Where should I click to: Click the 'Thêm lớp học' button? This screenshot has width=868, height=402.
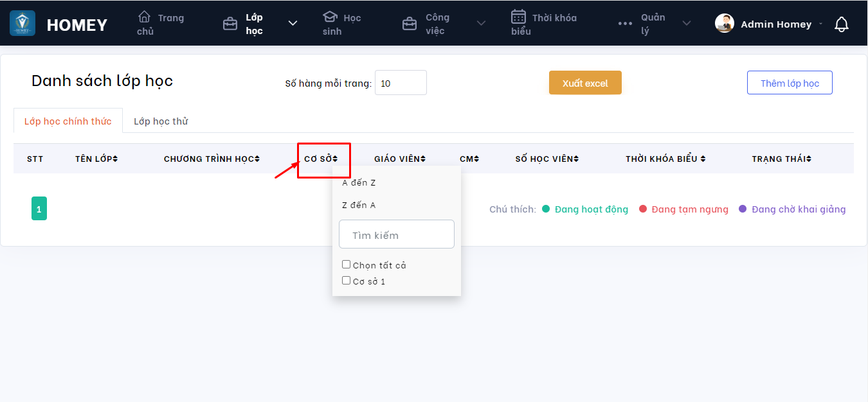[790, 83]
